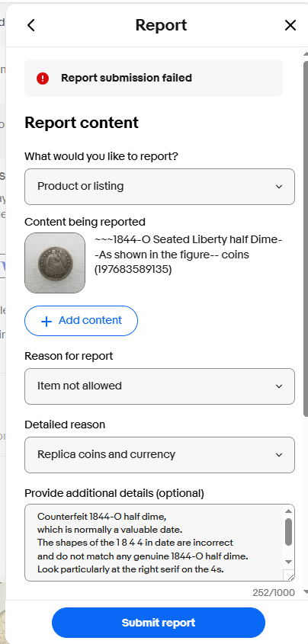Screen dimensions: 308x644
Task: Click the Seated Liberty coin thumbnail
Action: pyautogui.click(x=55, y=263)
